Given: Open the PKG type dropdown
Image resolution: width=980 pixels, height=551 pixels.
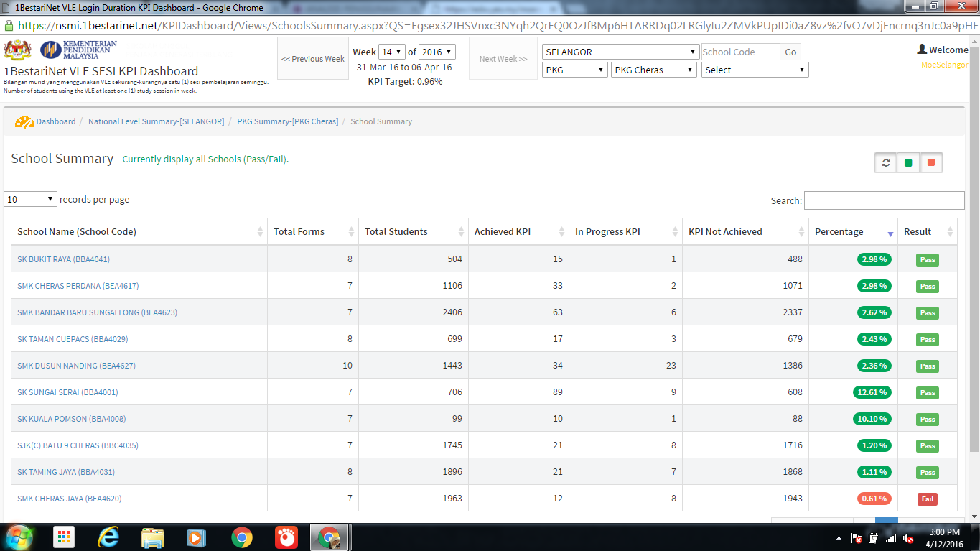Looking at the screenshot, I should click(x=575, y=70).
